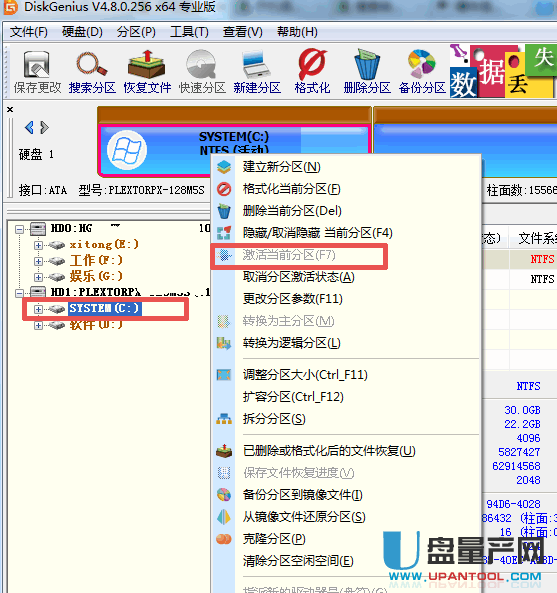557x593 pixels.
Task: Choose 扩容分区(Ctrl_F12)
Action: (293, 397)
